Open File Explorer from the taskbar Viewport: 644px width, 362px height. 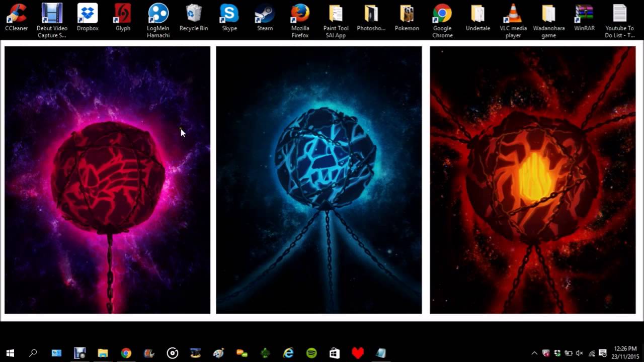(103, 353)
